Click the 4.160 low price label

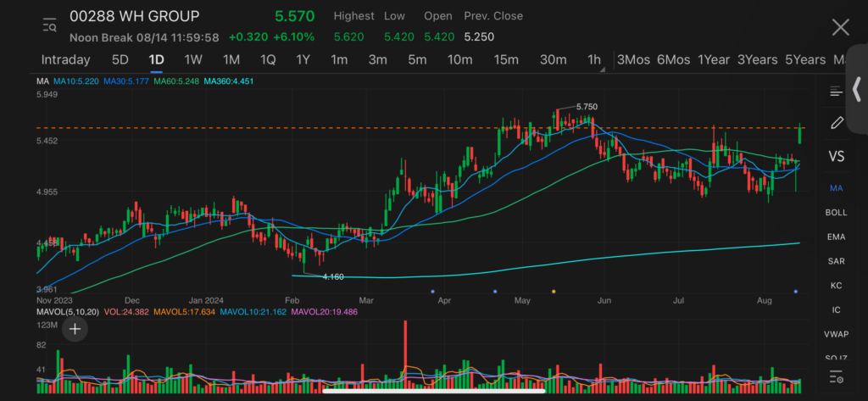[x=333, y=276]
